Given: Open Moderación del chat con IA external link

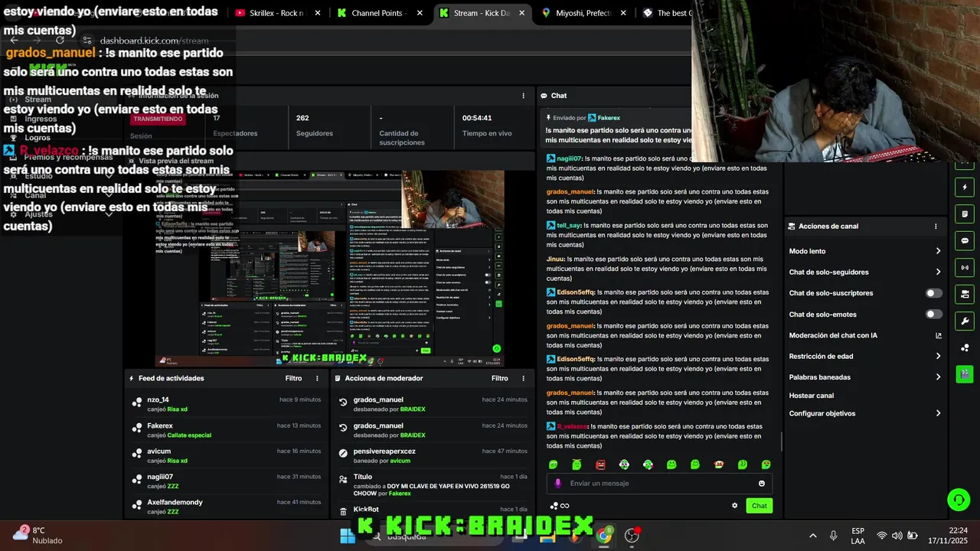Looking at the screenshot, I should tap(939, 335).
